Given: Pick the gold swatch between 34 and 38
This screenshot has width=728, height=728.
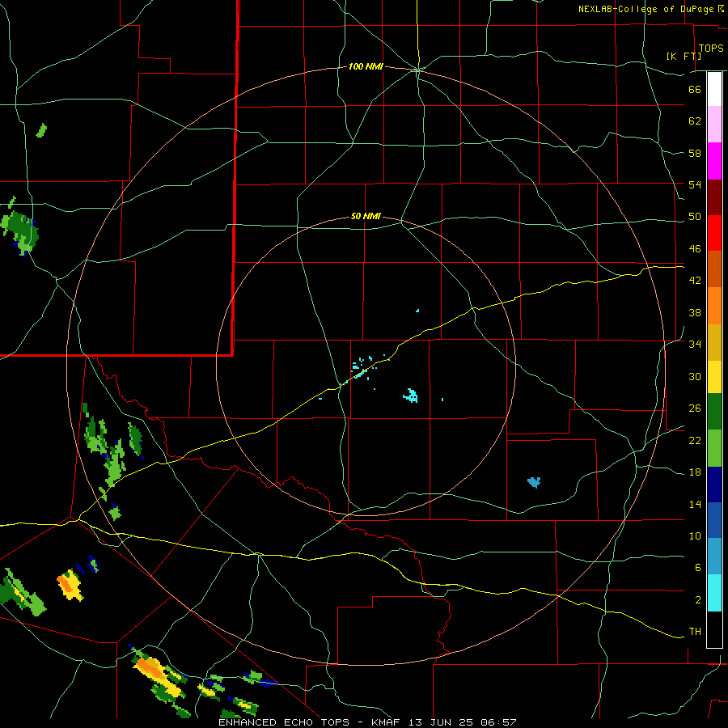Looking at the screenshot, I should (x=714, y=342).
